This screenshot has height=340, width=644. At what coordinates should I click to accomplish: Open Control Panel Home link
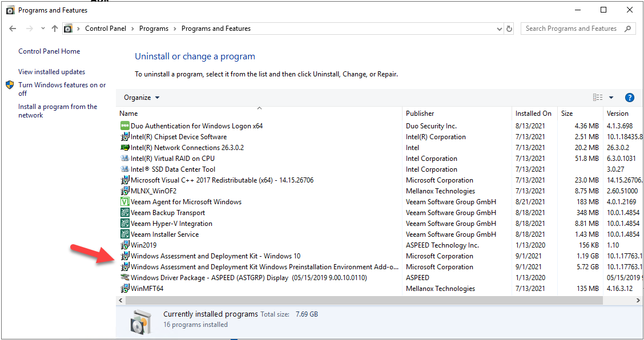[x=49, y=51]
